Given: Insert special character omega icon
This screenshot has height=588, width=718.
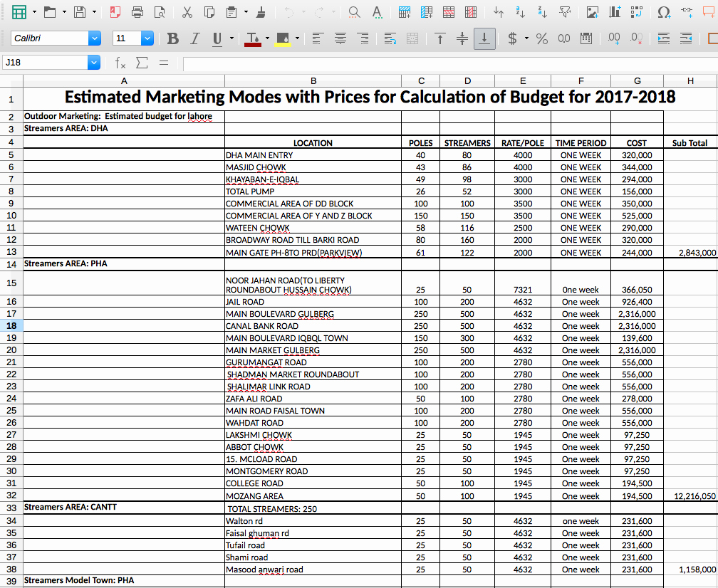Looking at the screenshot, I should pyautogui.click(x=664, y=12).
